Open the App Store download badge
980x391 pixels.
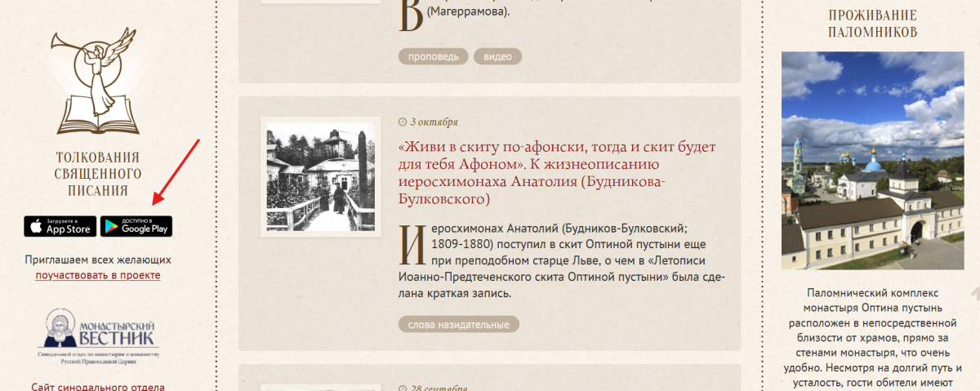(x=60, y=226)
